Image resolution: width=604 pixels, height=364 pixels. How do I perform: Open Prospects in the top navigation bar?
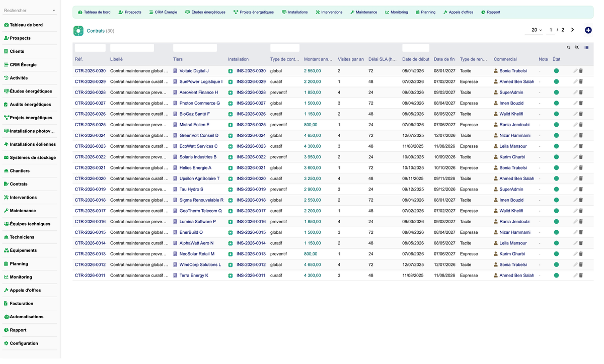pyautogui.click(x=130, y=12)
